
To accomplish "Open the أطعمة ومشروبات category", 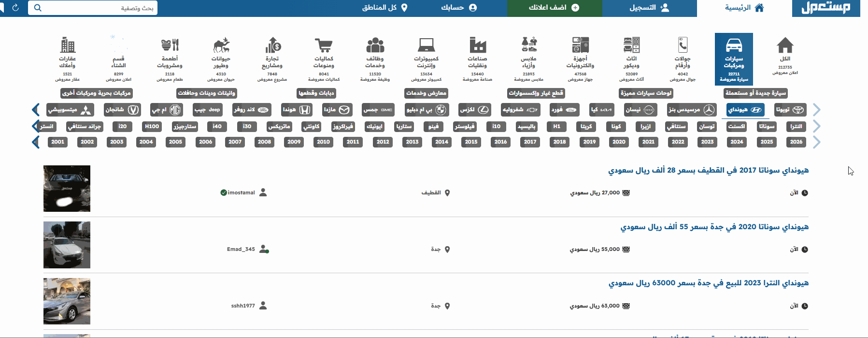I will click(x=170, y=59).
